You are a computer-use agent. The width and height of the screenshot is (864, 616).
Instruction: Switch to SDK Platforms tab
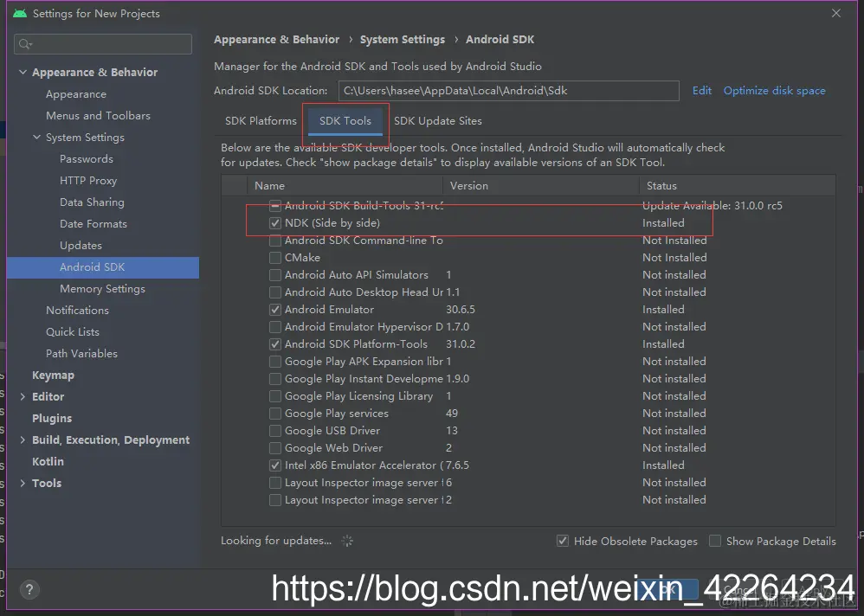pyautogui.click(x=261, y=120)
